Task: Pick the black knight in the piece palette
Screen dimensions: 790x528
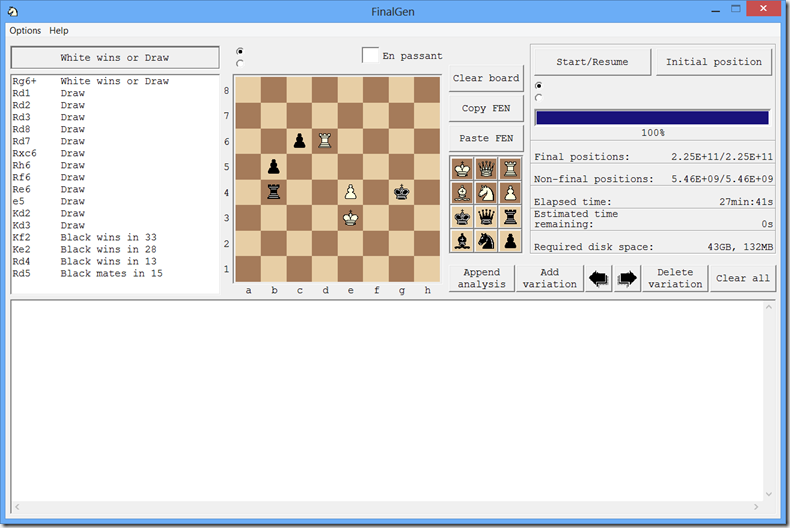Action: click(486, 241)
